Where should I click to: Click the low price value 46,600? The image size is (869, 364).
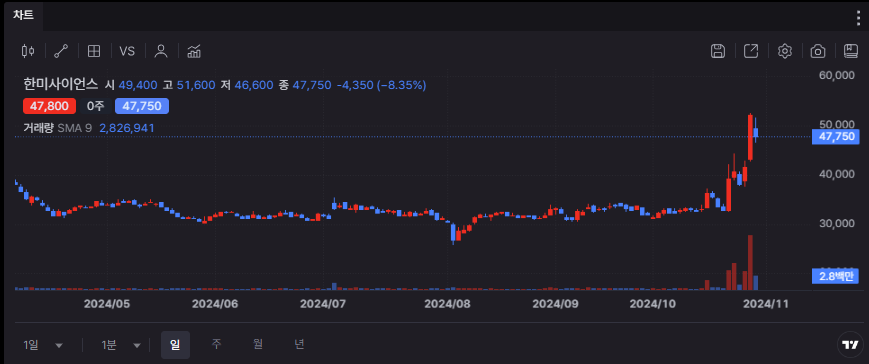[x=254, y=85]
